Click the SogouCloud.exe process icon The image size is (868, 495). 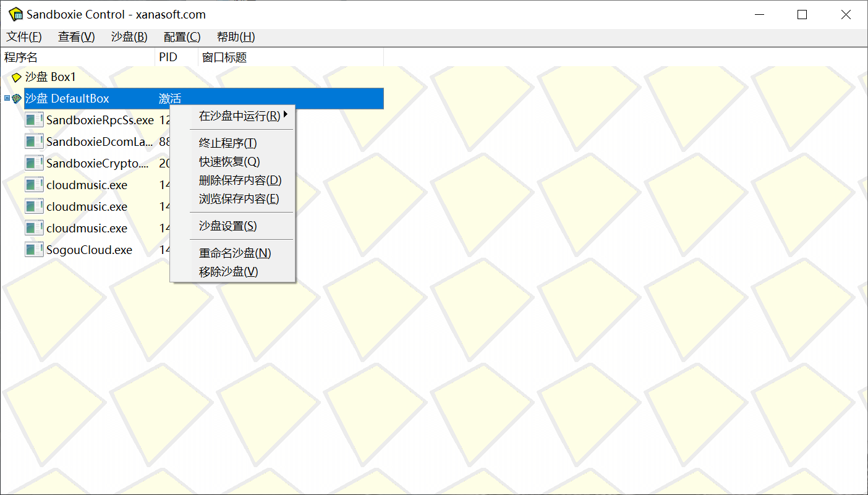[34, 250]
